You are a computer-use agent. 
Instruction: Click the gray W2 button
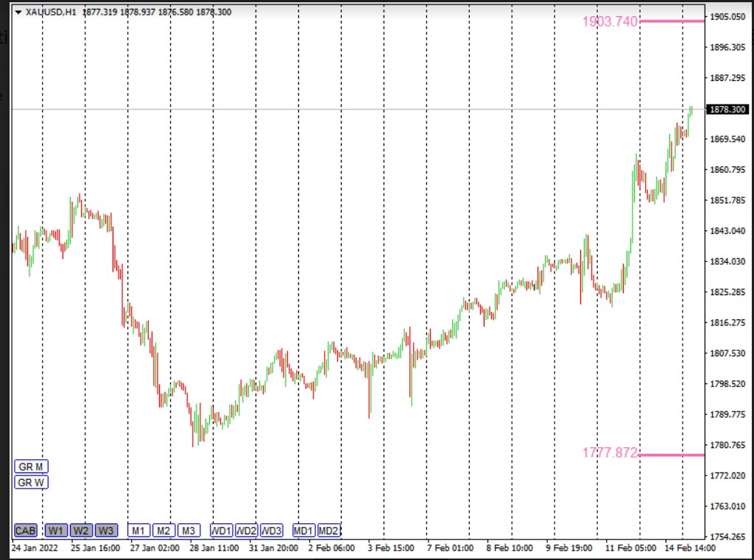[81, 531]
